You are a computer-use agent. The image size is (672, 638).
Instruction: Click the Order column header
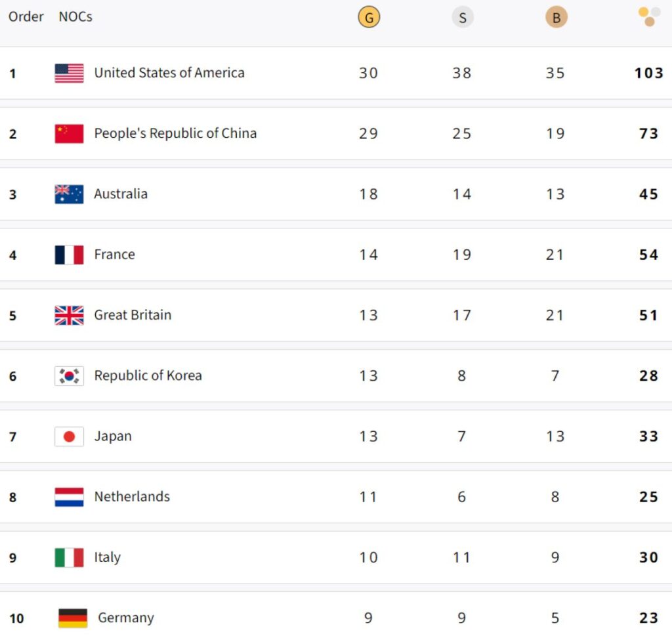pos(26,17)
